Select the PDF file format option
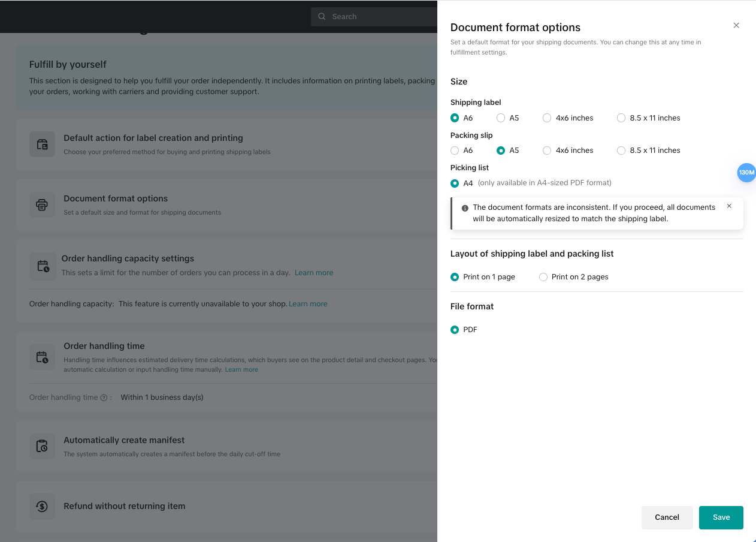 (455, 330)
